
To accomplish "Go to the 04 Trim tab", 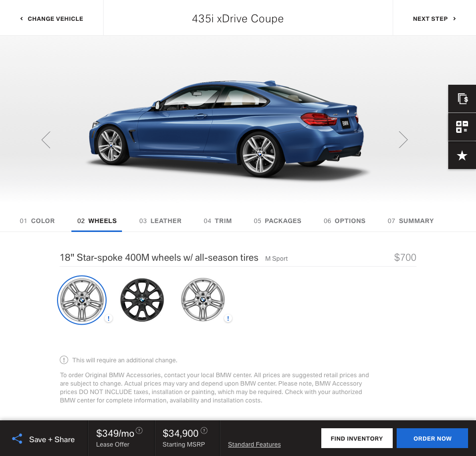I will pos(218,221).
